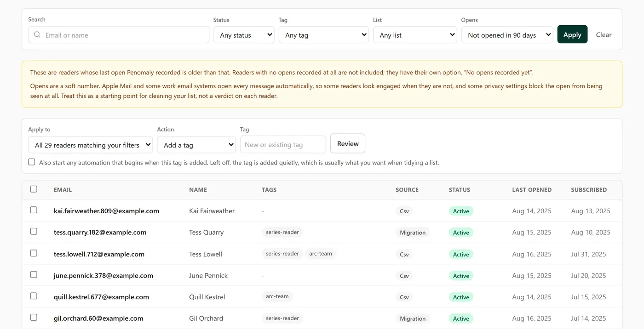
Task: Open quill.kestrel.677@example.com reader
Action: point(101,297)
